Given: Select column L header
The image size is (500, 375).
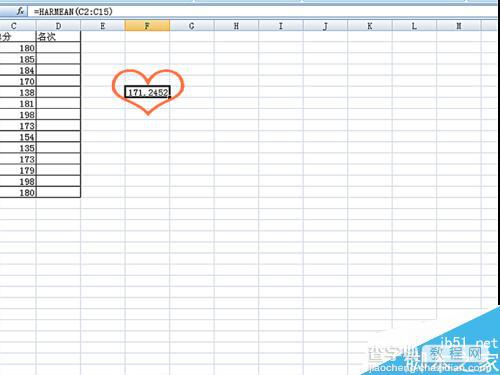Looking at the screenshot, I should tap(414, 26).
